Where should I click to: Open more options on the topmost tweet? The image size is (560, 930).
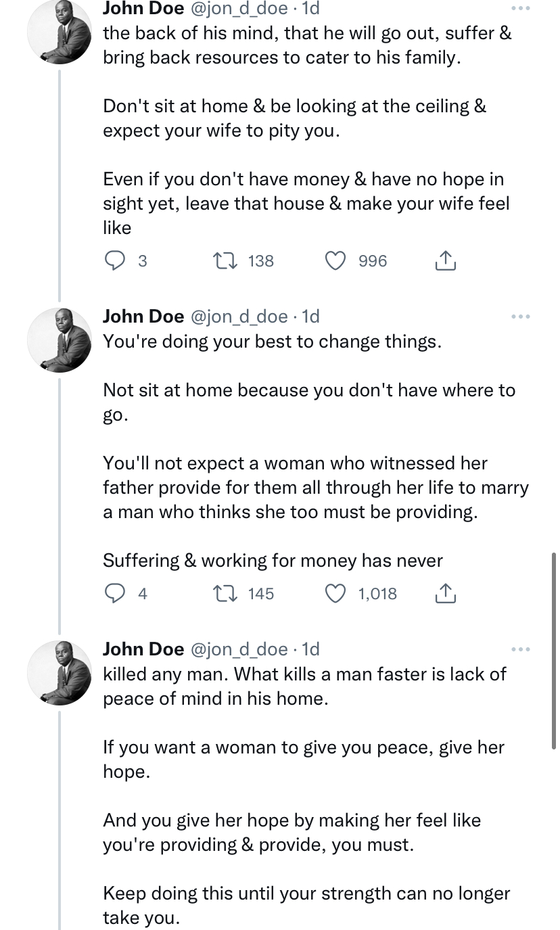point(519,9)
